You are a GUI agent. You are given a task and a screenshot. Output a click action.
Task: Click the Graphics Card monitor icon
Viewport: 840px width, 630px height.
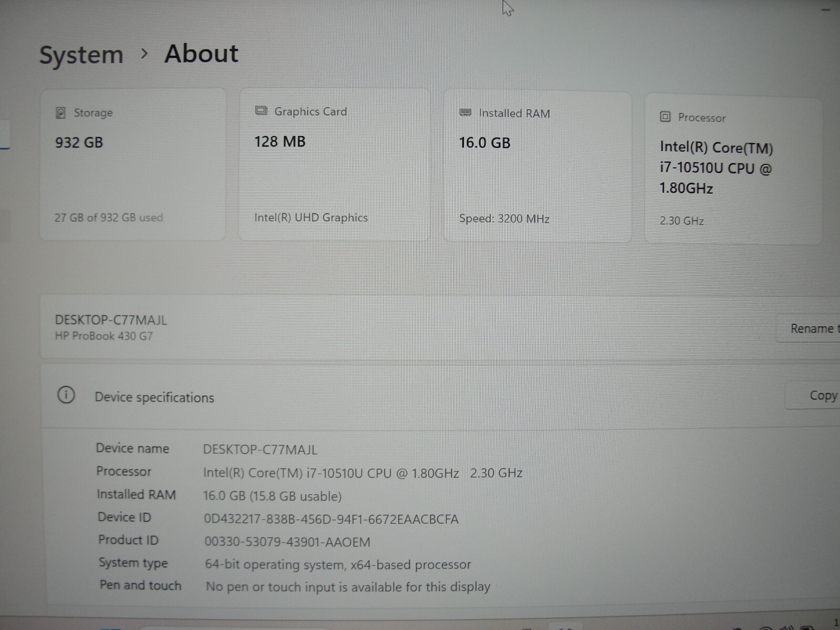(261, 111)
